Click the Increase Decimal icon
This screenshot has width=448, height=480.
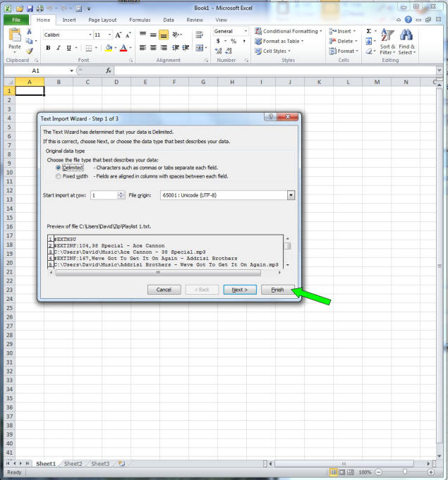click(218, 51)
